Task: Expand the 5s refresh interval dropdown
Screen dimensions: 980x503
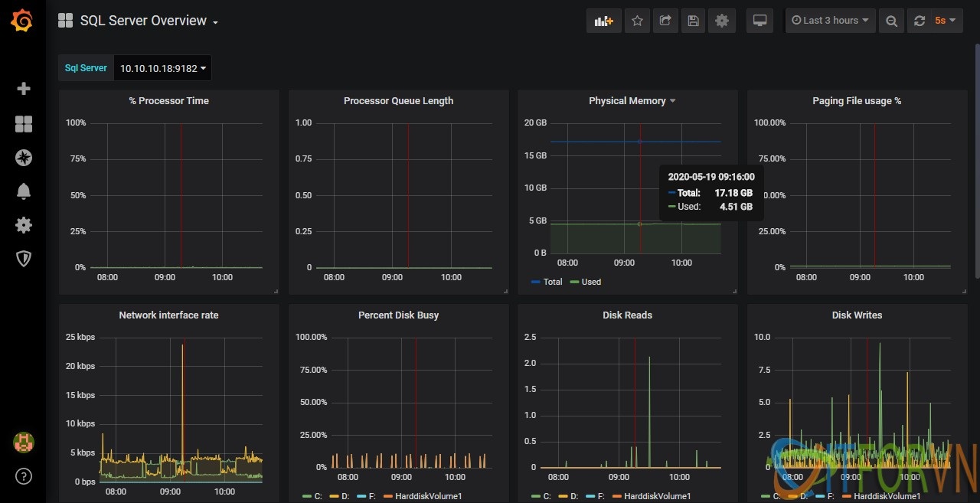Action: (945, 21)
